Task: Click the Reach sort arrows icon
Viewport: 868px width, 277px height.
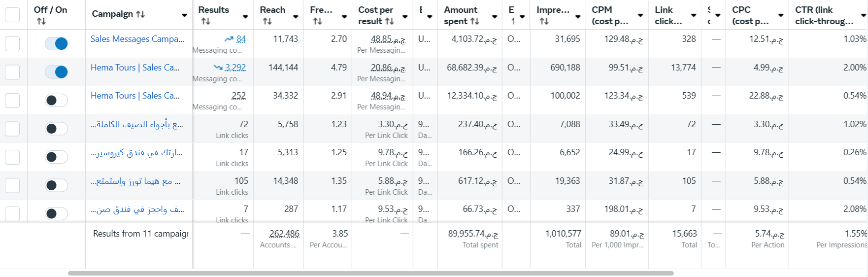Action: 267,21
